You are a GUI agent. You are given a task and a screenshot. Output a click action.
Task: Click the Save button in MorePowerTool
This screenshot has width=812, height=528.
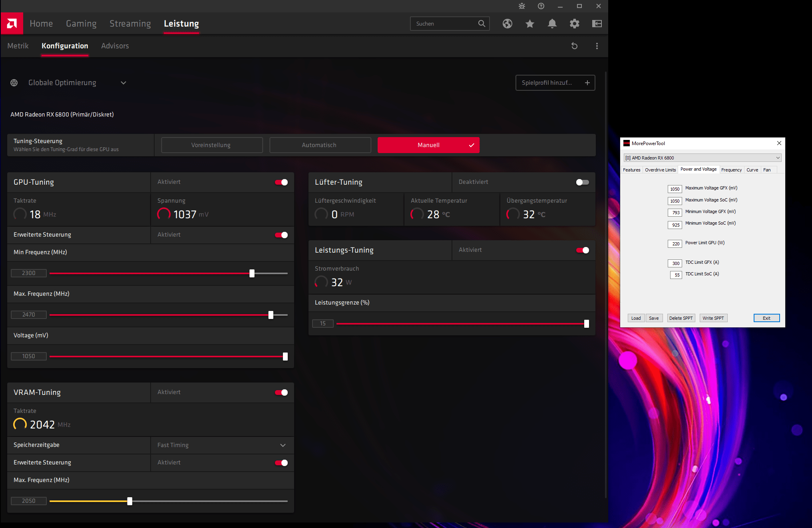pyautogui.click(x=654, y=318)
